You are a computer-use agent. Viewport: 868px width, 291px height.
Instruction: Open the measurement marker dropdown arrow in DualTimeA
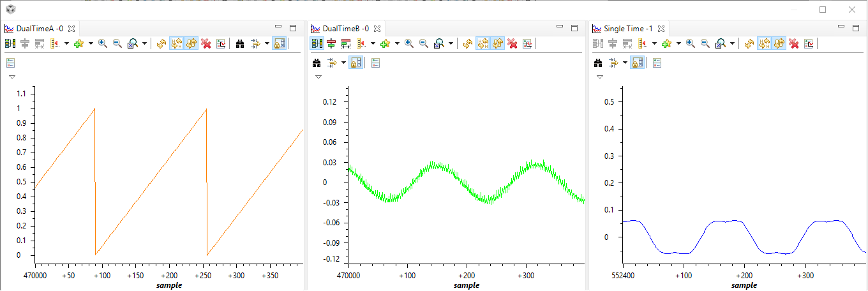[x=66, y=43]
